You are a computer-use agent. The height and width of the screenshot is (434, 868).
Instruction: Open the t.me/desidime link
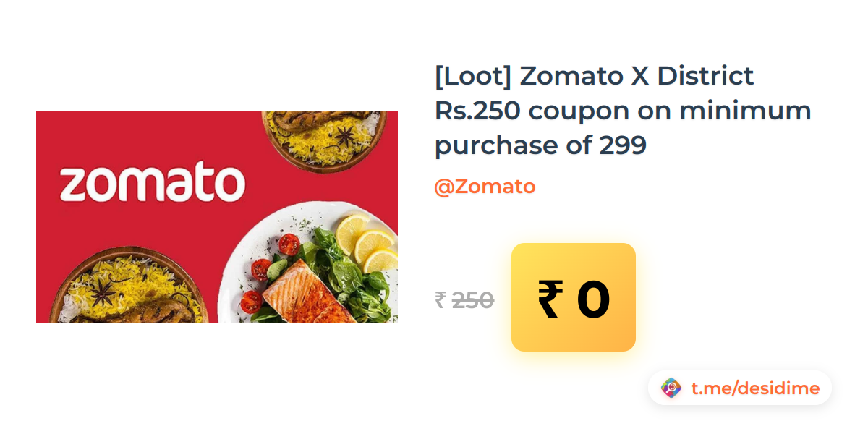click(754, 388)
